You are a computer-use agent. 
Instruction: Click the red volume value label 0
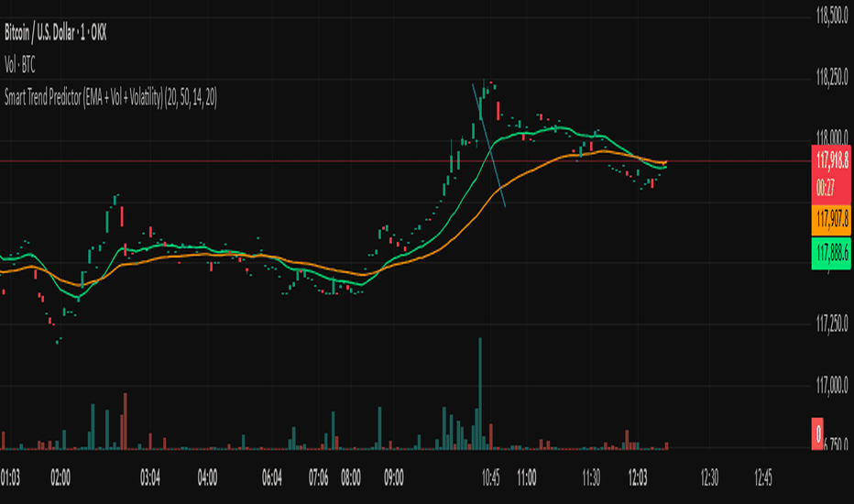click(x=817, y=433)
